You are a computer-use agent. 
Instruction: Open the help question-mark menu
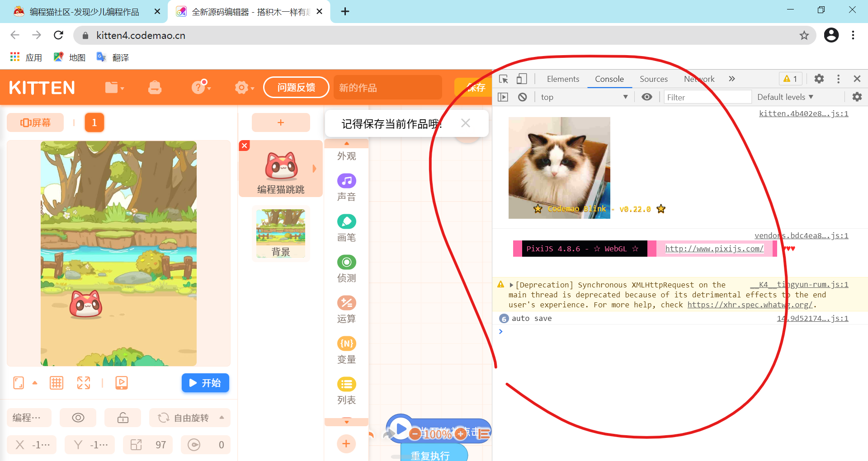tap(201, 86)
